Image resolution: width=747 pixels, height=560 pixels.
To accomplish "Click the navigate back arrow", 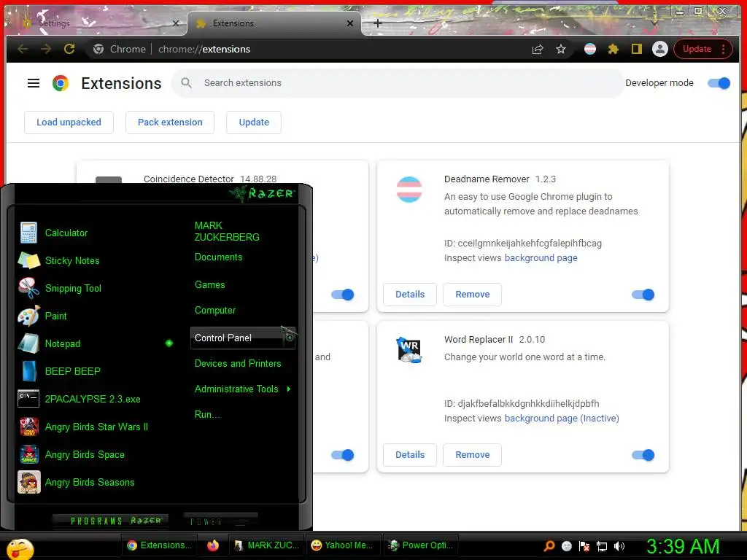I will (x=23, y=49).
